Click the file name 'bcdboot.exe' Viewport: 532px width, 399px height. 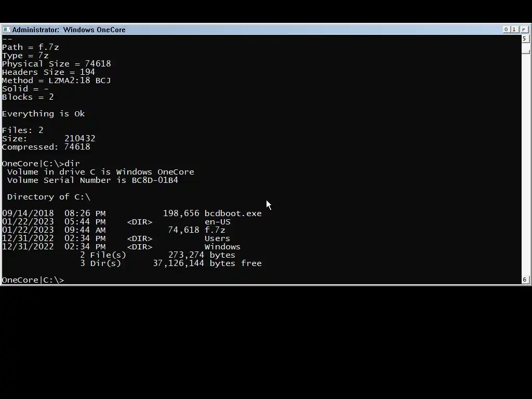coord(233,214)
